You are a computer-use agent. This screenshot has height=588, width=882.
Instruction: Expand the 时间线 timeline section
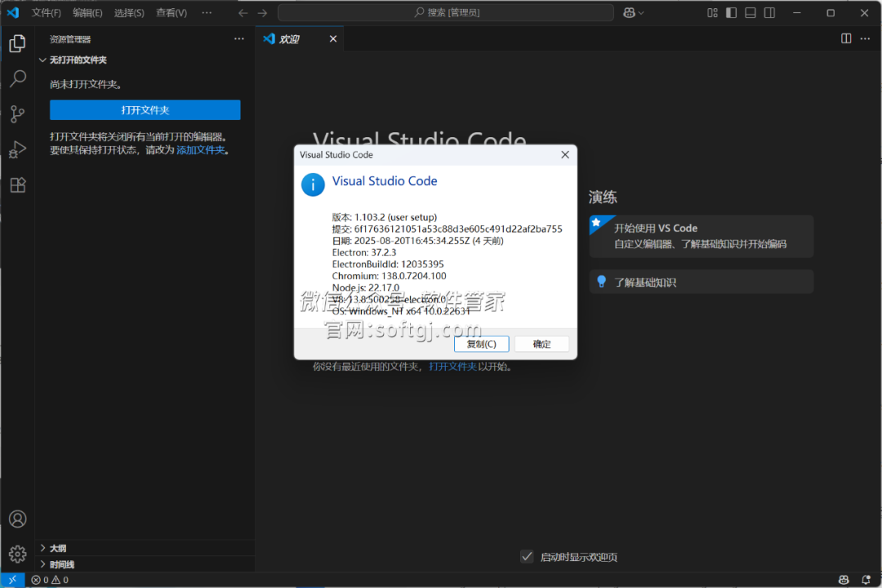pyautogui.click(x=61, y=564)
